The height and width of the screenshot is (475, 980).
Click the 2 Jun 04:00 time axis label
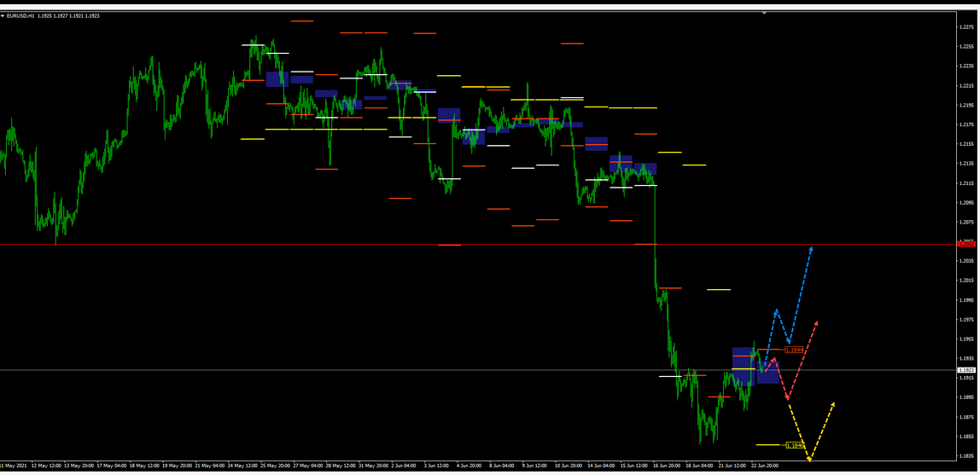click(x=404, y=466)
